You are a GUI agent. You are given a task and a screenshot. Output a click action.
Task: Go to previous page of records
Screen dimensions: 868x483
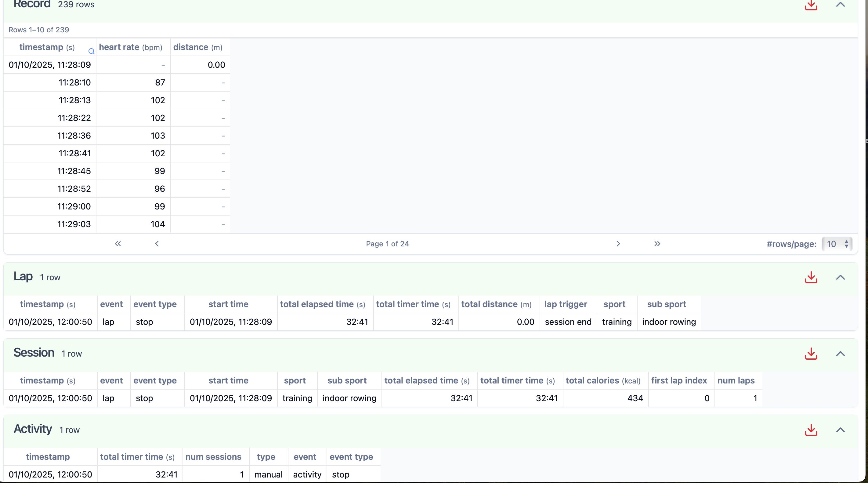point(157,244)
